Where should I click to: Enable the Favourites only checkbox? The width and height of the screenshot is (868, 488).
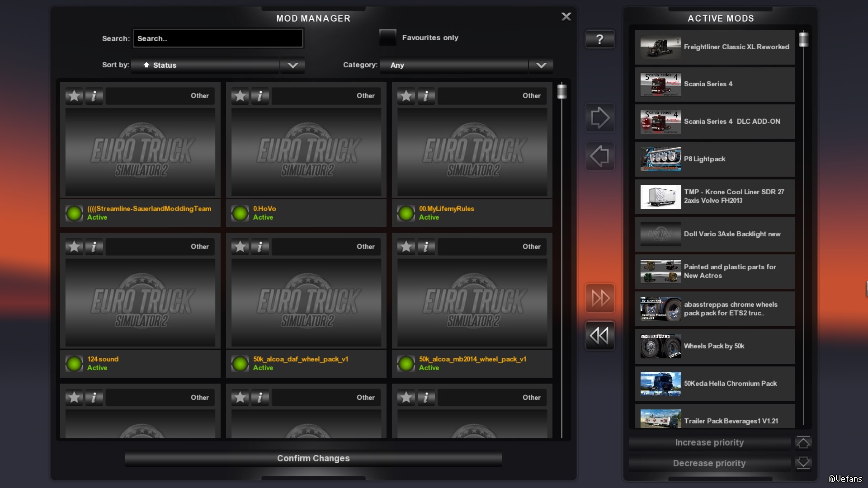[387, 38]
